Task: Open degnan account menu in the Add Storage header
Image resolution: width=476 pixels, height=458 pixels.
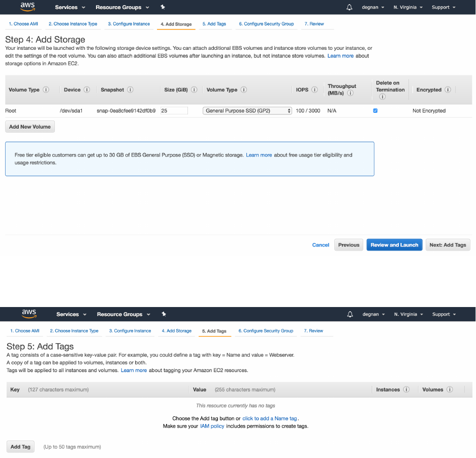Action: [373, 7]
